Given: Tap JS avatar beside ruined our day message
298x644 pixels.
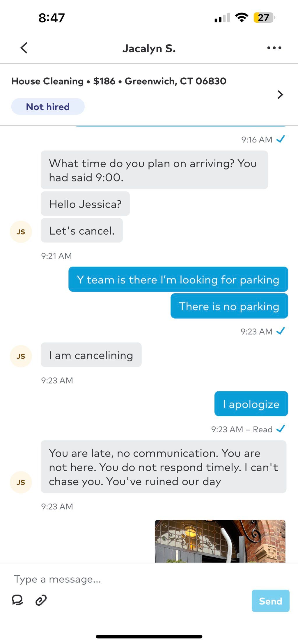Looking at the screenshot, I should (x=21, y=482).
